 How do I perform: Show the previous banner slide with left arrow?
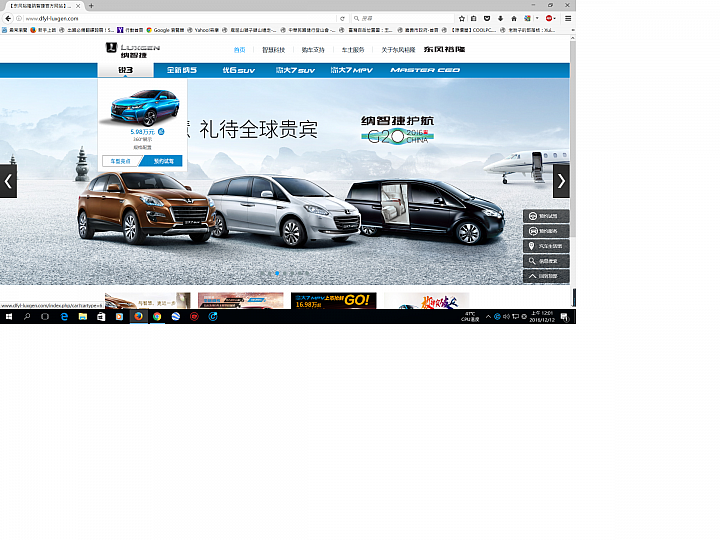[x=8, y=181]
